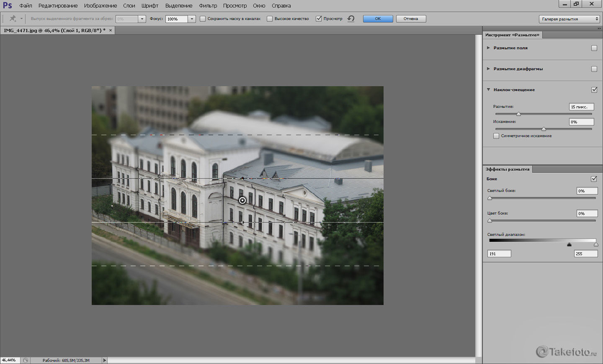Screen dimensions: 603x364
Task: Click the black triangle on Светлый диапазон
Action: pos(569,244)
